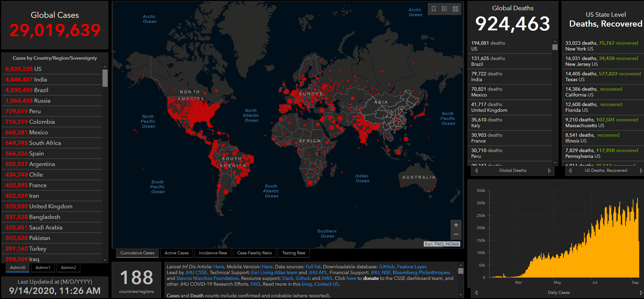Select 4,846,427 India in cases list

tap(52, 79)
